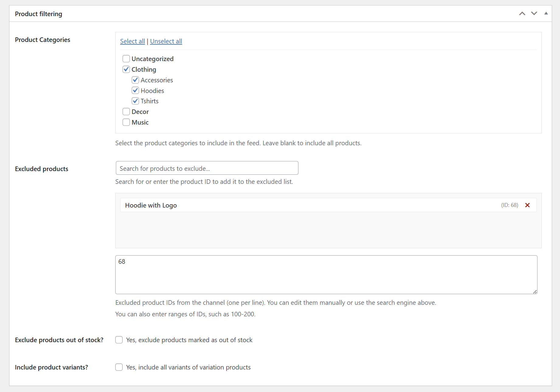
Task: Click into the excluded product IDs textarea
Action: 326,275
